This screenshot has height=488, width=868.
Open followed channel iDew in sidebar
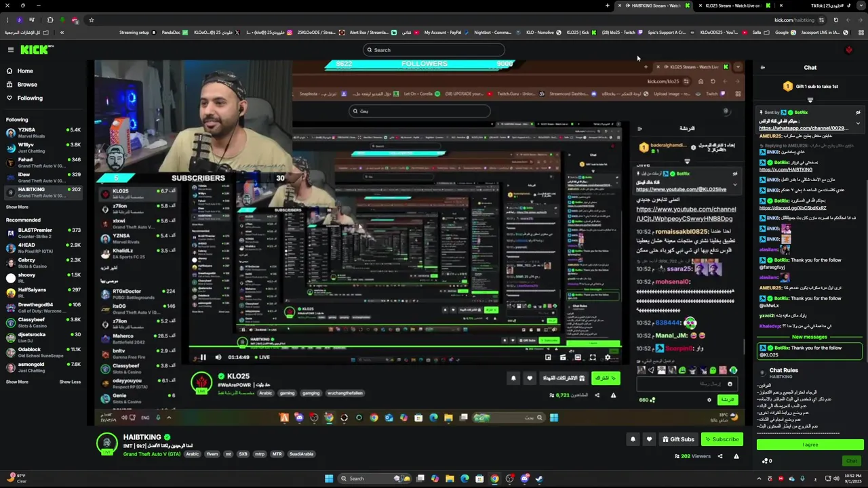pyautogui.click(x=43, y=177)
